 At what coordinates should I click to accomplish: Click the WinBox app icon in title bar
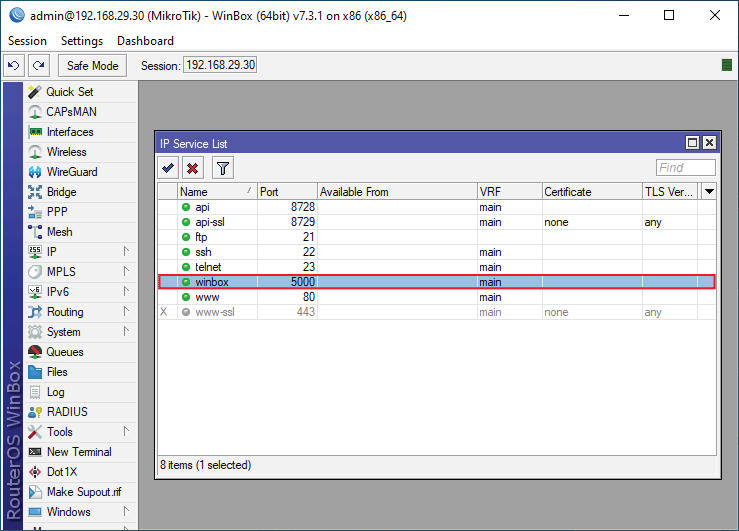coord(17,15)
